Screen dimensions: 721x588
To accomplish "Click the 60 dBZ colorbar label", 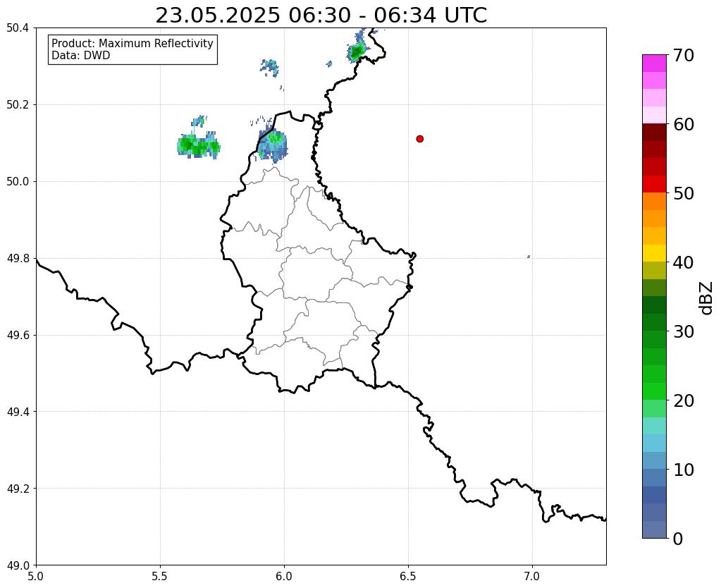I will (684, 124).
